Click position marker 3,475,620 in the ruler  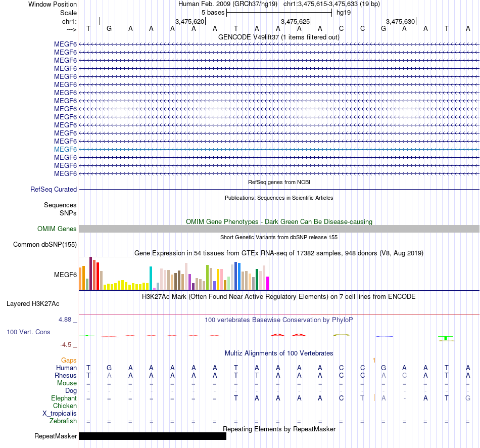(x=189, y=21)
